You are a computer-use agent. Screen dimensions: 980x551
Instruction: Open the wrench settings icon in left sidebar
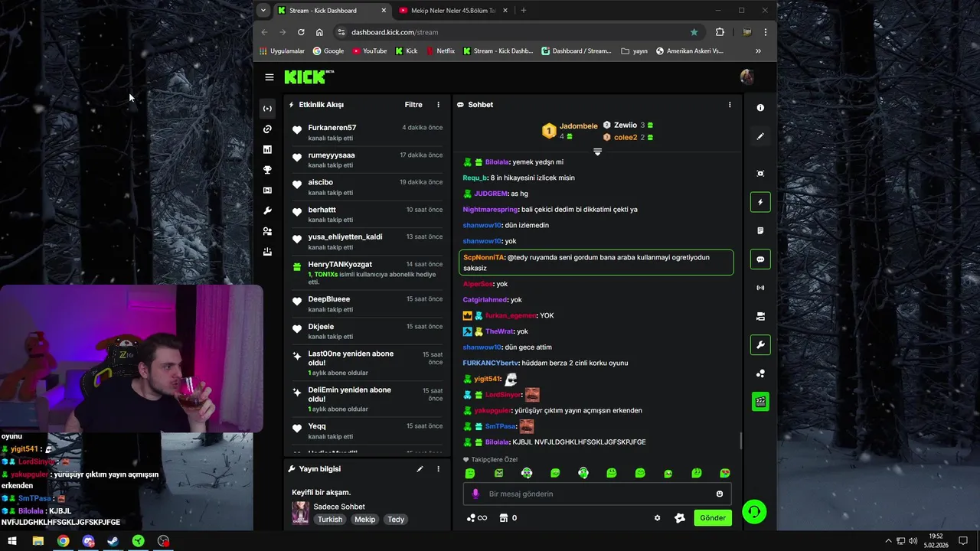pos(267,210)
